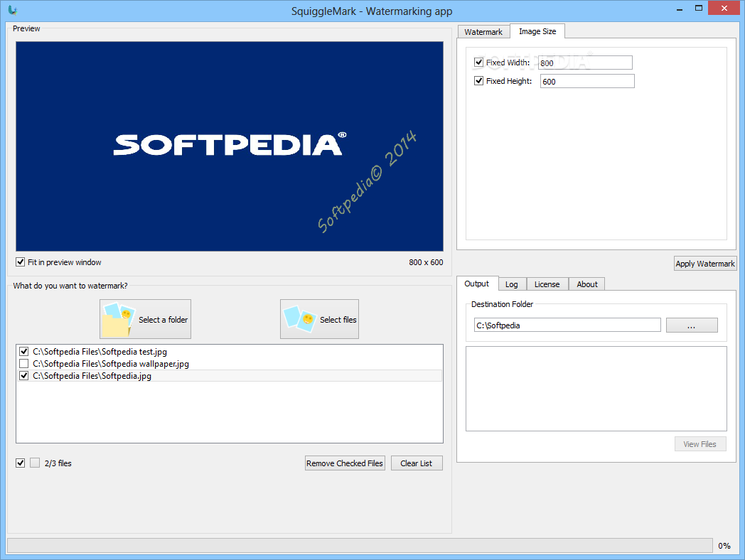Select the Output tab

(476, 284)
